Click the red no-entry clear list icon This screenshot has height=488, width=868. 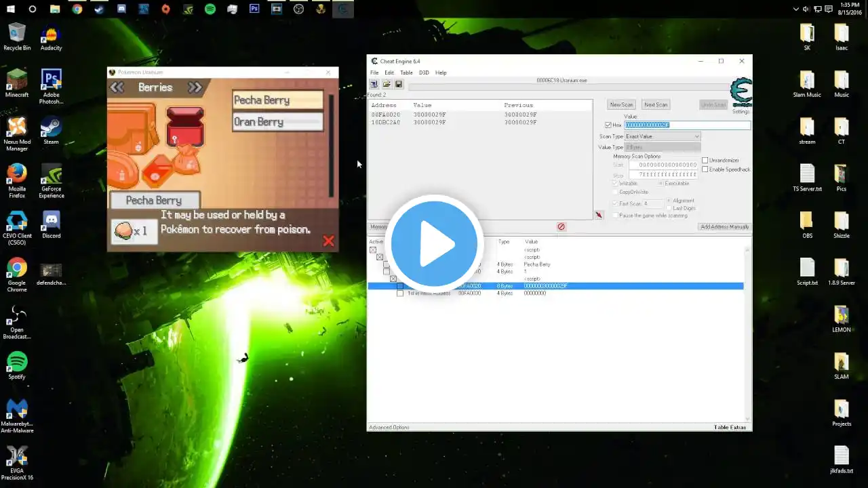561,226
